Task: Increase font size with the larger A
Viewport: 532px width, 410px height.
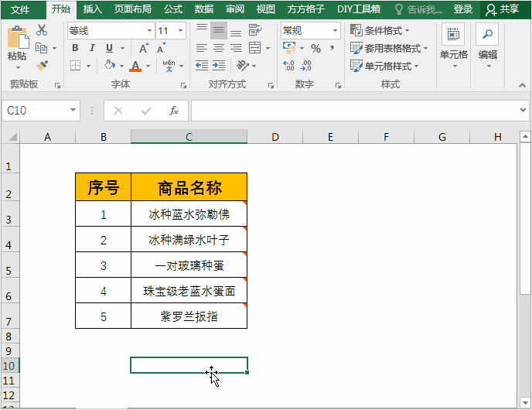Action: (x=144, y=48)
